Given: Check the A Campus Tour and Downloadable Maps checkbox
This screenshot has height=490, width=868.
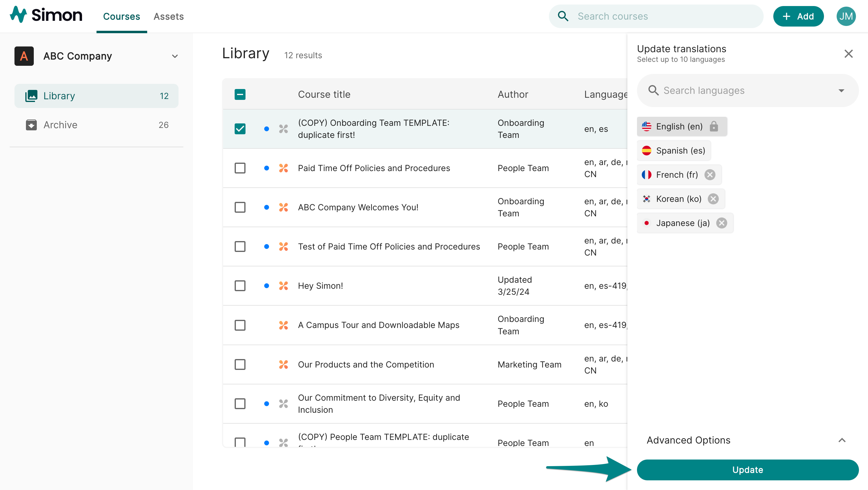Looking at the screenshot, I should [x=240, y=325].
